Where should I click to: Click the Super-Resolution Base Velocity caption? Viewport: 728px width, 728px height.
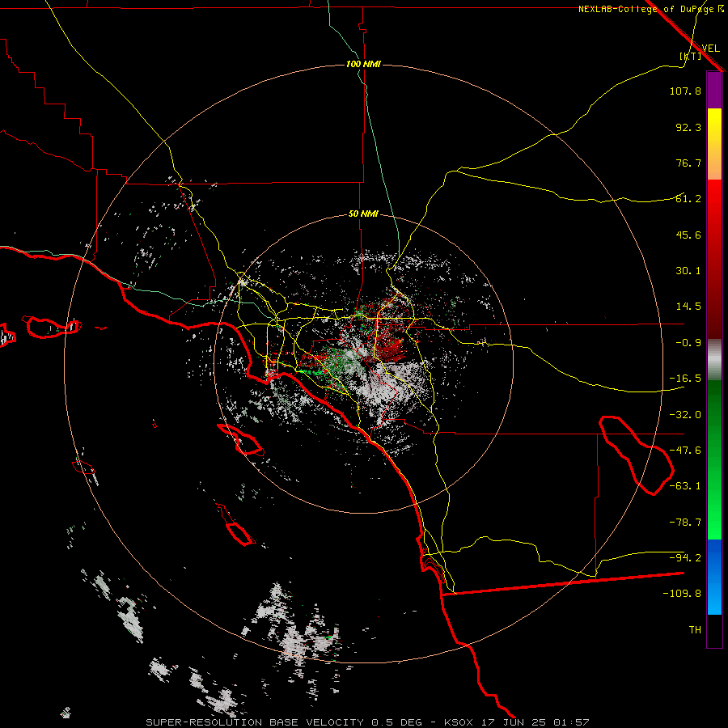pyautogui.click(x=368, y=722)
